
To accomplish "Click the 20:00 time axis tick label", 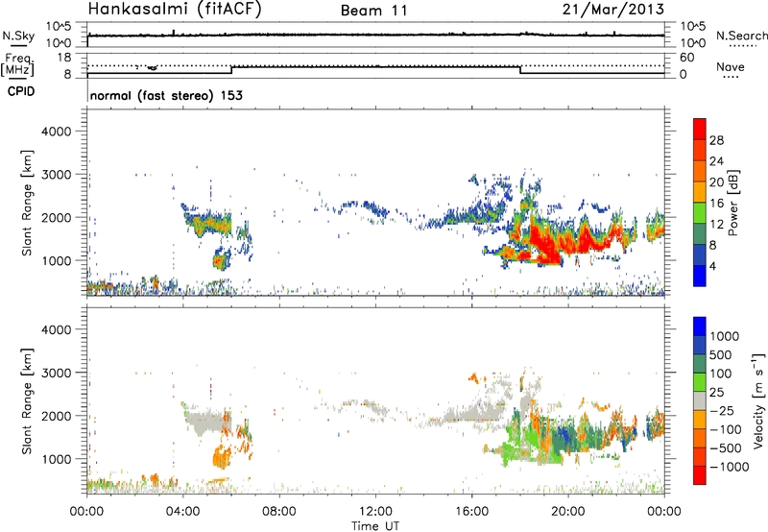I will [x=568, y=512].
